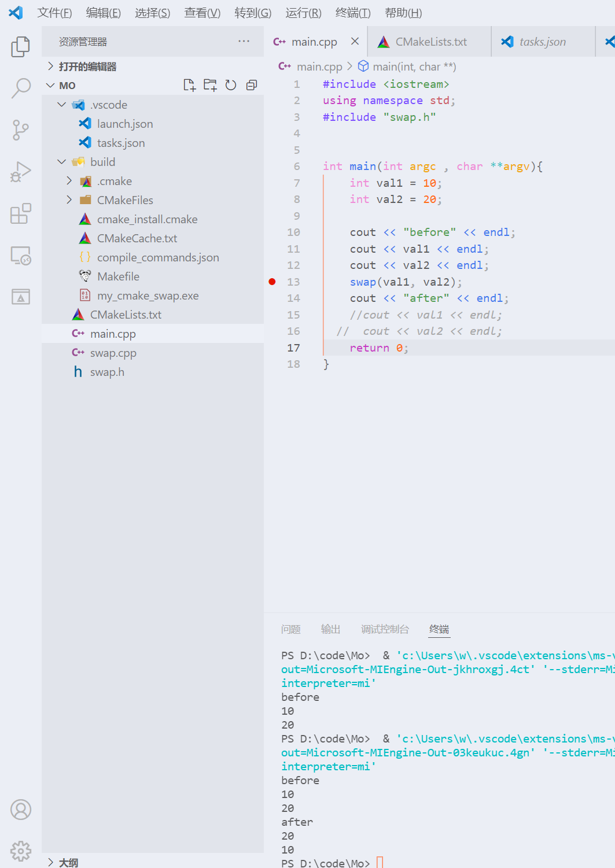Viewport: 615px width, 868px height.
Task: Open explorer panel more actions ellipsis
Action: pyautogui.click(x=244, y=41)
